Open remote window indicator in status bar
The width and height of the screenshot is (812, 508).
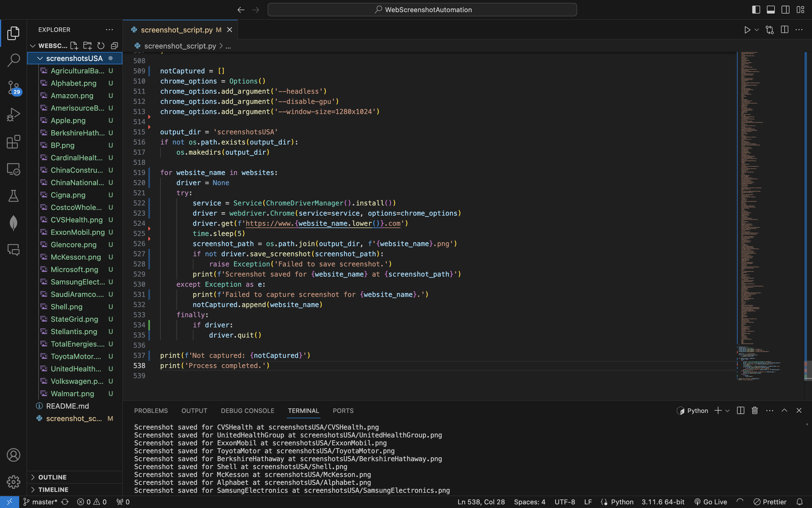[9, 502]
